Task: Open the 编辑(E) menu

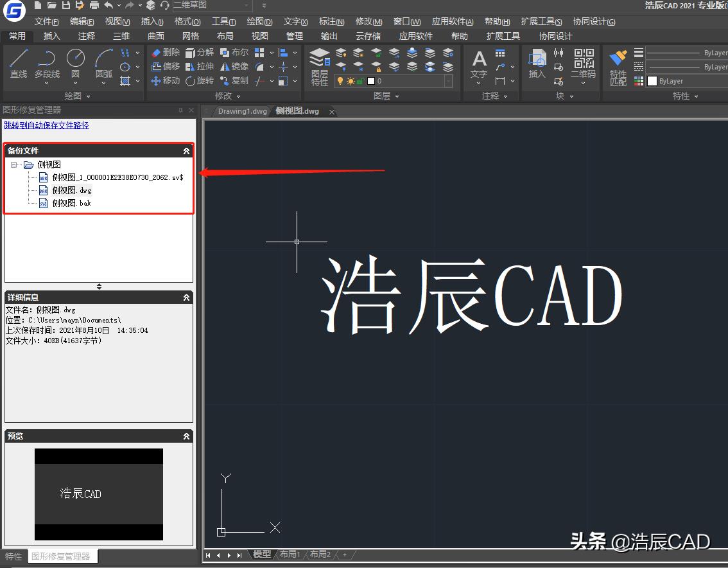Action: (82, 21)
